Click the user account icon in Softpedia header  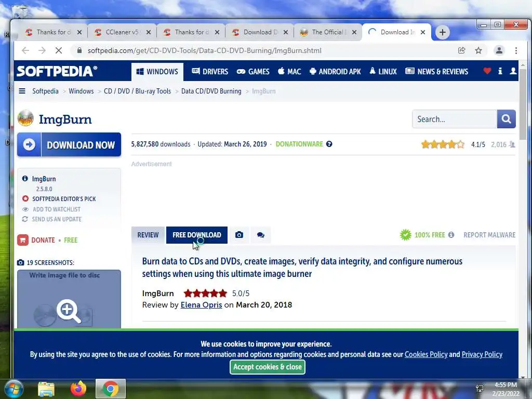pyautogui.click(x=513, y=71)
